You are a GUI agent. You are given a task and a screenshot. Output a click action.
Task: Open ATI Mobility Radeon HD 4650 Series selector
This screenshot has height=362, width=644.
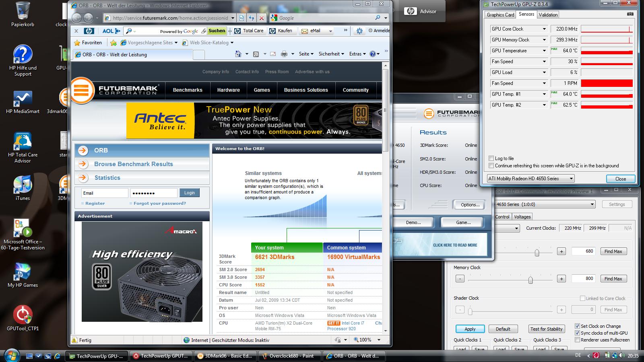(530, 179)
